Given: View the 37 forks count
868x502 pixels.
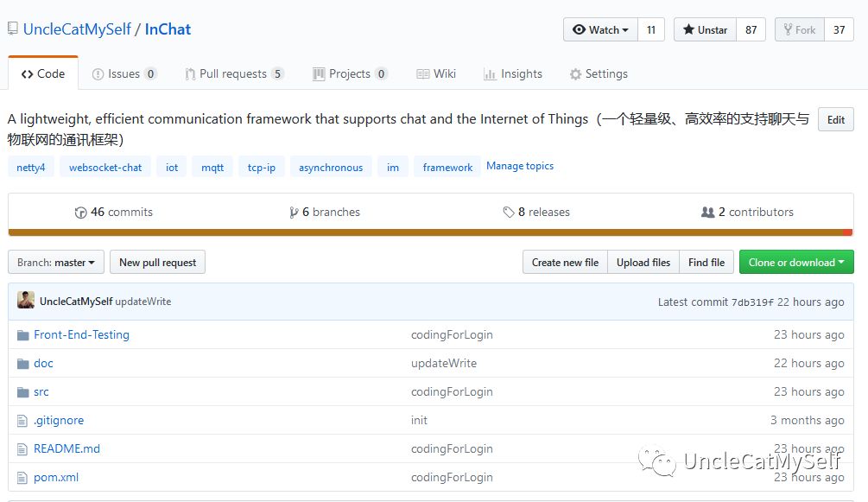Looking at the screenshot, I should pyautogui.click(x=839, y=30).
